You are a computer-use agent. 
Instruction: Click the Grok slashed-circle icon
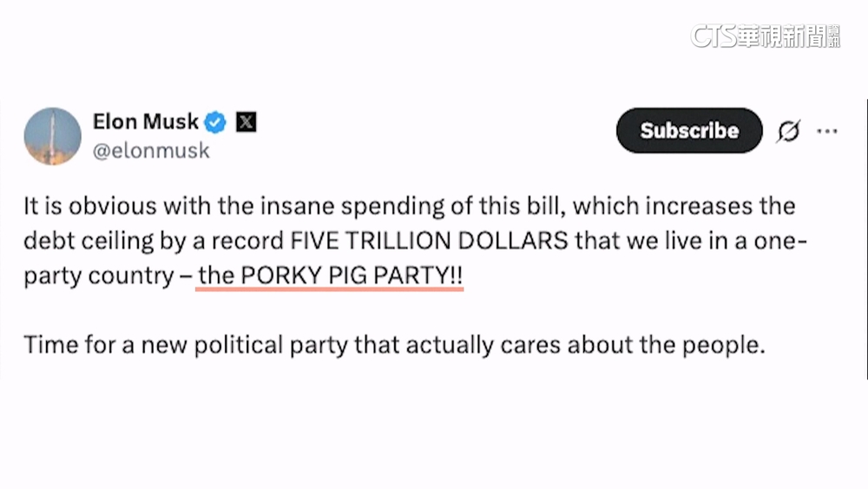(788, 131)
